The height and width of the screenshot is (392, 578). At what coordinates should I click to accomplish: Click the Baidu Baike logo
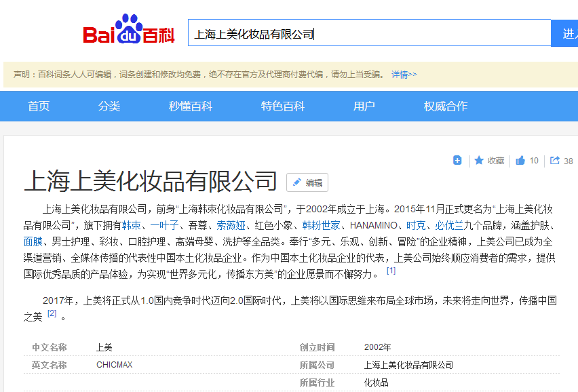pyautogui.click(x=129, y=29)
